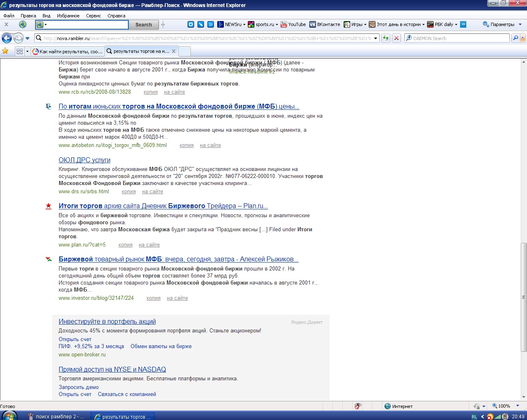Click the Favorites star icon
The height and width of the screenshot is (420, 527).
pyautogui.click(x=5, y=51)
